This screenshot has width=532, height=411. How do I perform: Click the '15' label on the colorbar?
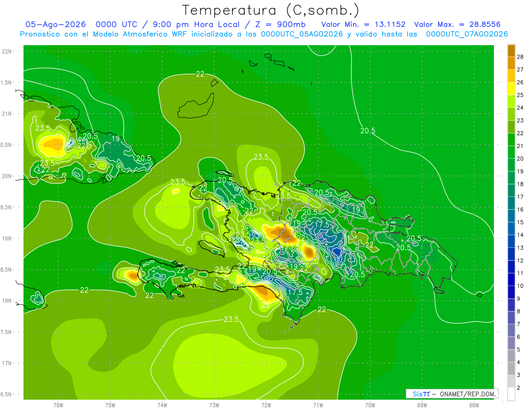(x=520, y=222)
